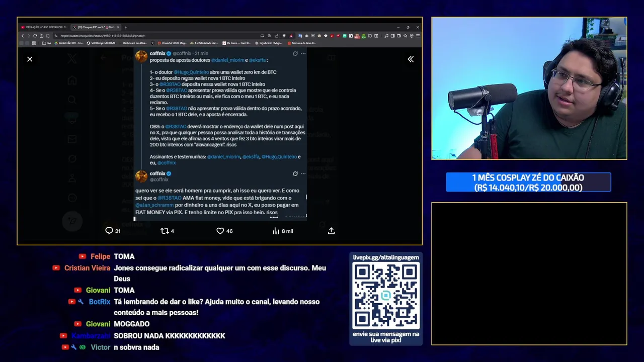The height and width of the screenshot is (362, 644).
Task: Click the cast screen icon in address bar
Action: 262,36
